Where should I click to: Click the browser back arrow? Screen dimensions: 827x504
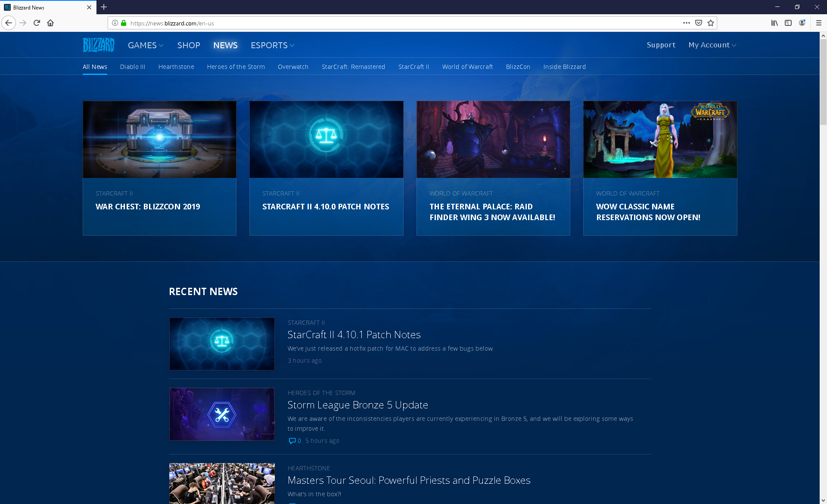[x=9, y=23]
